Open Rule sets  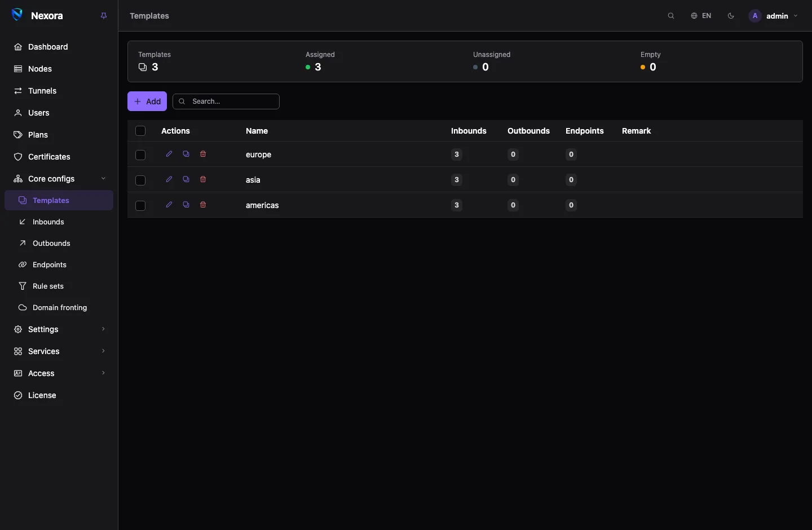pyautogui.click(x=59, y=286)
